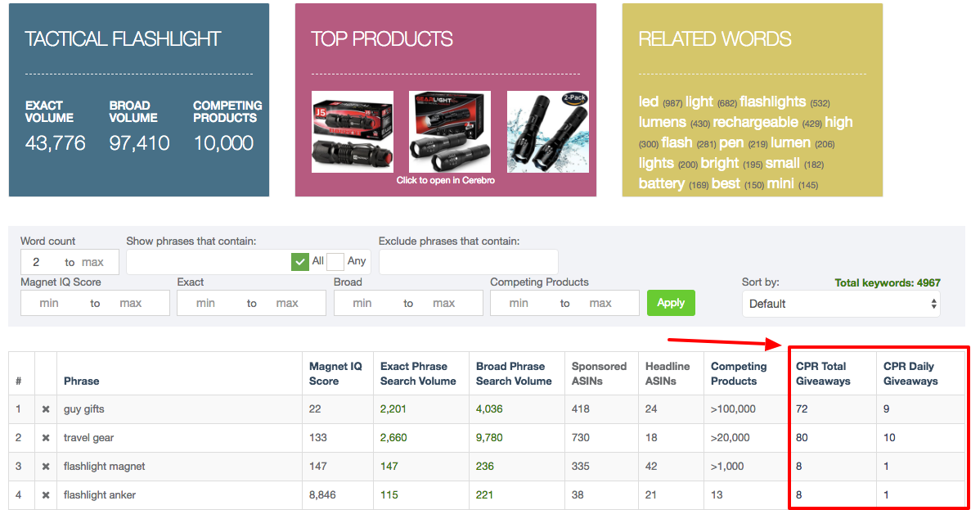Focus the 'Exclude phrases that contain' field
Screen dimensions: 980x510
coord(468,262)
